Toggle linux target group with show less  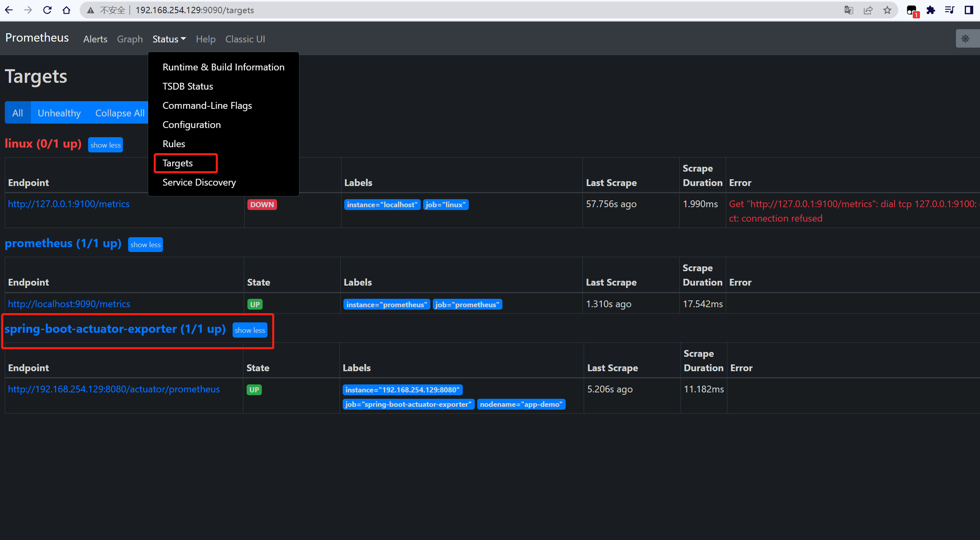106,144
